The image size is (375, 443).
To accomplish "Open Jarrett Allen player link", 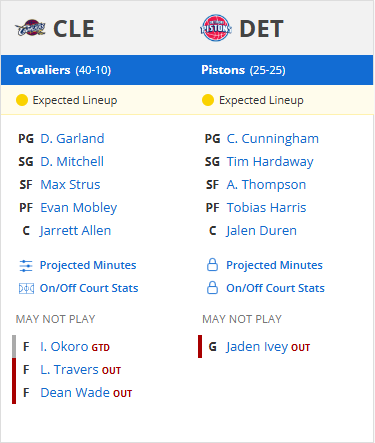I will click(75, 231).
